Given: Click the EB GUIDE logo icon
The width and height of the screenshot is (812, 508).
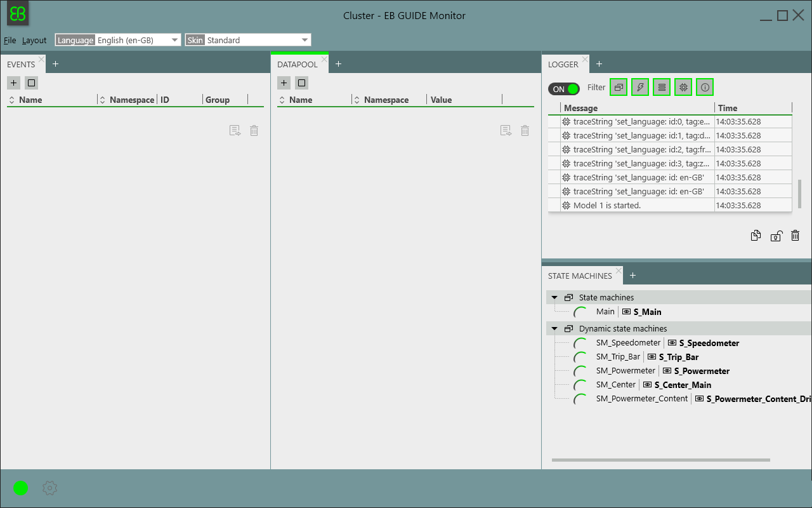Looking at the screenshot, I should pos(18,14).
